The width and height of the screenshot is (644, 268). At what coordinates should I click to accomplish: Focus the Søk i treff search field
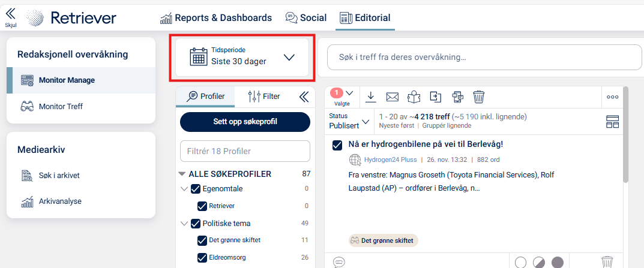[484, 57]
